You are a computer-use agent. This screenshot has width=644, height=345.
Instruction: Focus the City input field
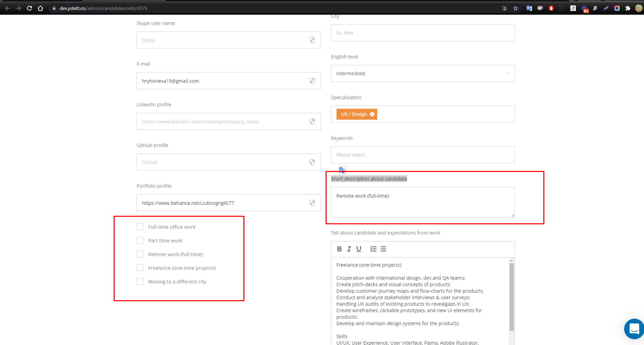[423, 33]
